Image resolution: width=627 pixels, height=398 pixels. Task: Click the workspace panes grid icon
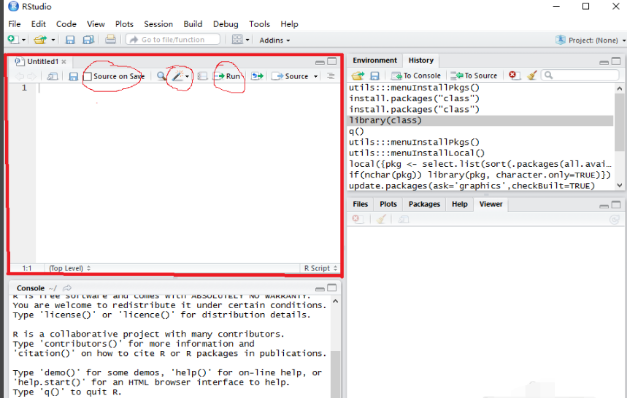pos(237,40)
